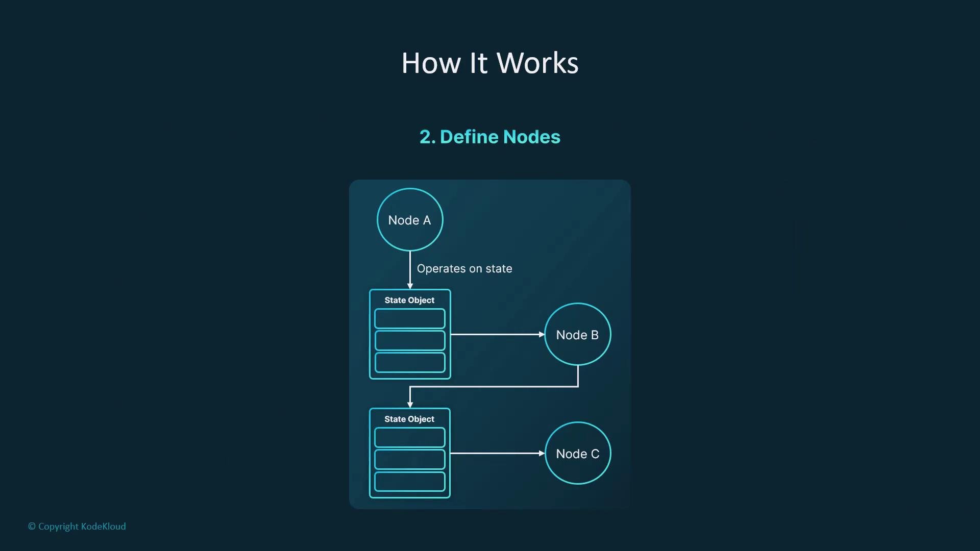Select the "2. Define Nodes" heading

click(490, 137)
